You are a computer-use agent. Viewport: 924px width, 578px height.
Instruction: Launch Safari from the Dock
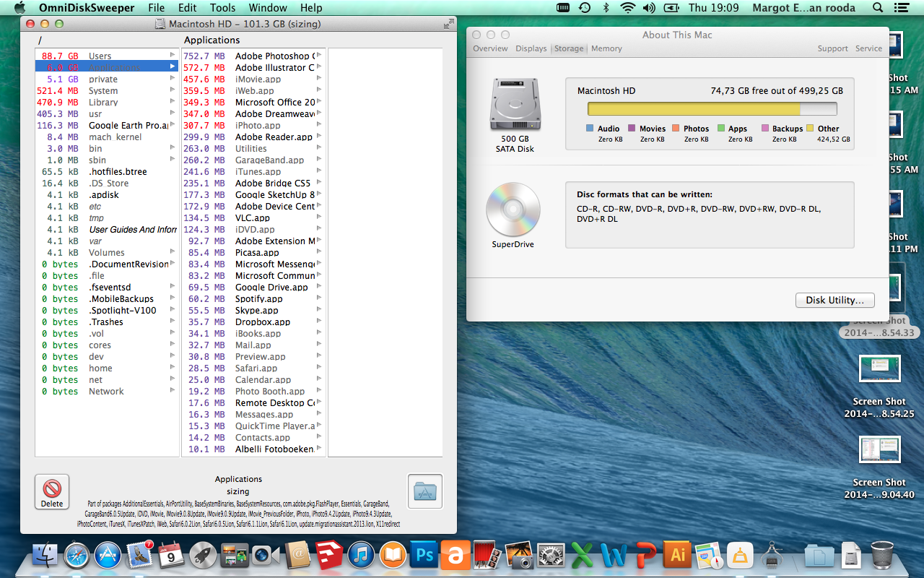point(77,555)
